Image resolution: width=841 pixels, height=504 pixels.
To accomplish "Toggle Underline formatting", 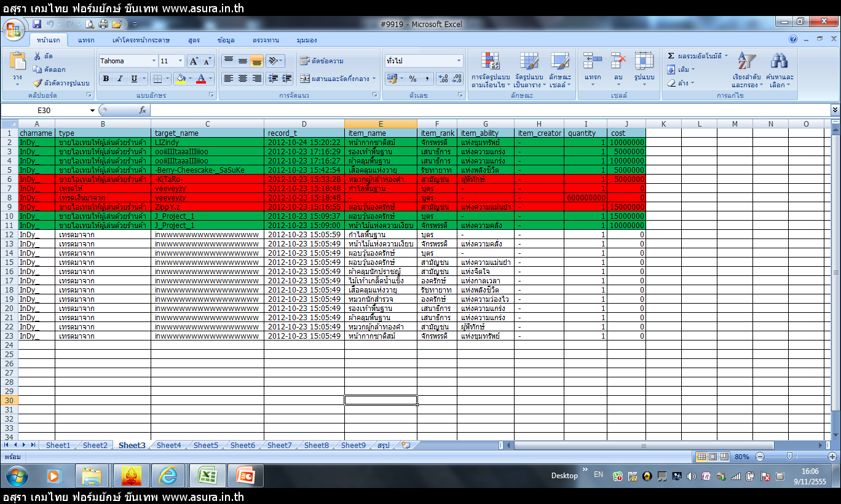I will click(x=134, y=79).
